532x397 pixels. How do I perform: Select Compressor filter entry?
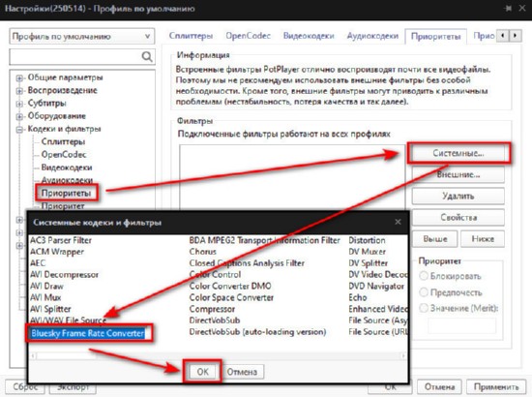[x=212, y=309]
